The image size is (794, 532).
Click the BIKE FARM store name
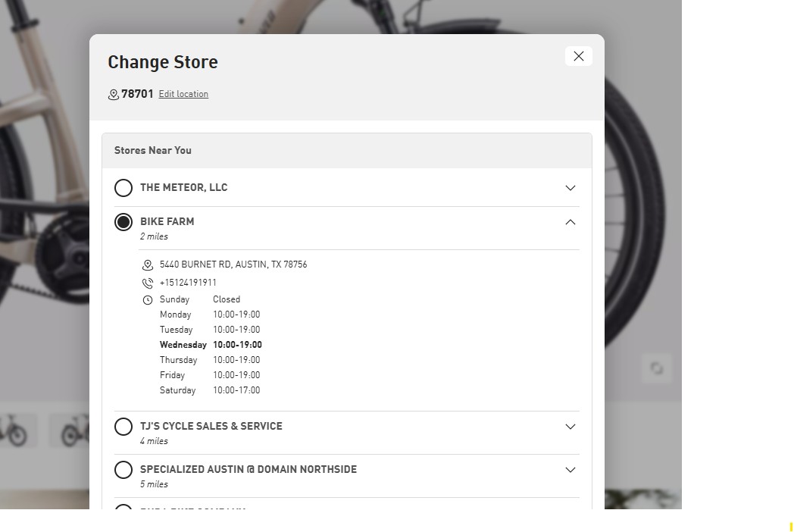(167, 221)
